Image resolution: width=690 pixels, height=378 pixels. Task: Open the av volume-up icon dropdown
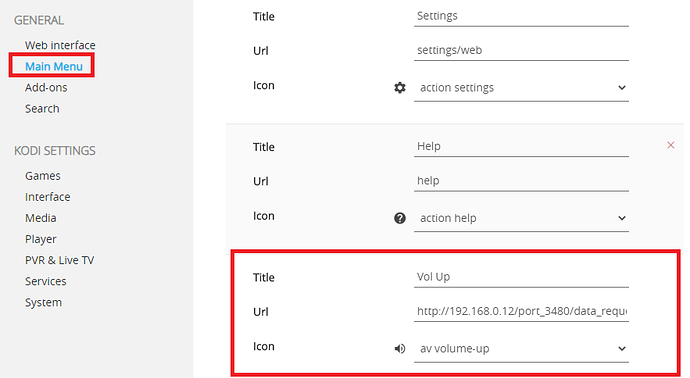coord(521,349)
